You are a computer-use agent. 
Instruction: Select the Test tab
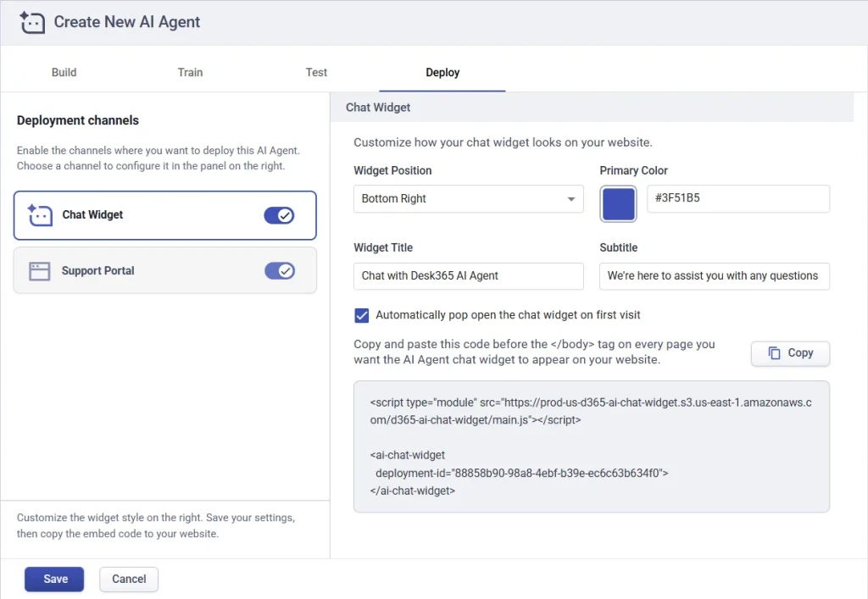click(315, 72)
